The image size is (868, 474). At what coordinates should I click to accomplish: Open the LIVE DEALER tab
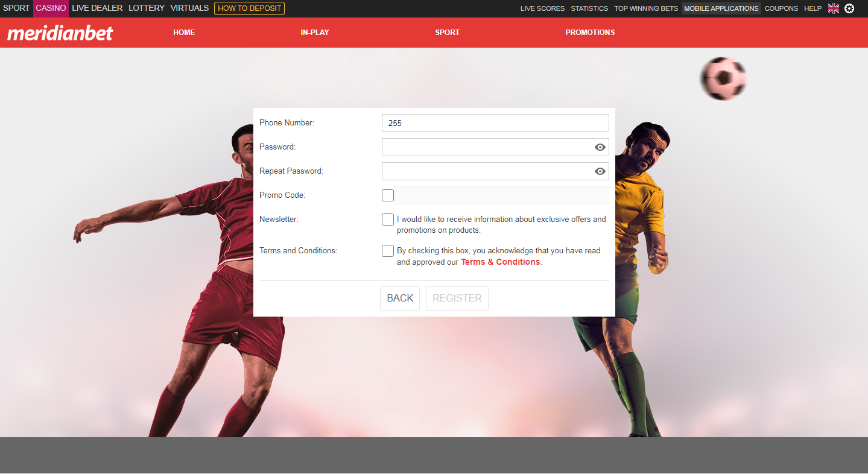click(97, 8)
